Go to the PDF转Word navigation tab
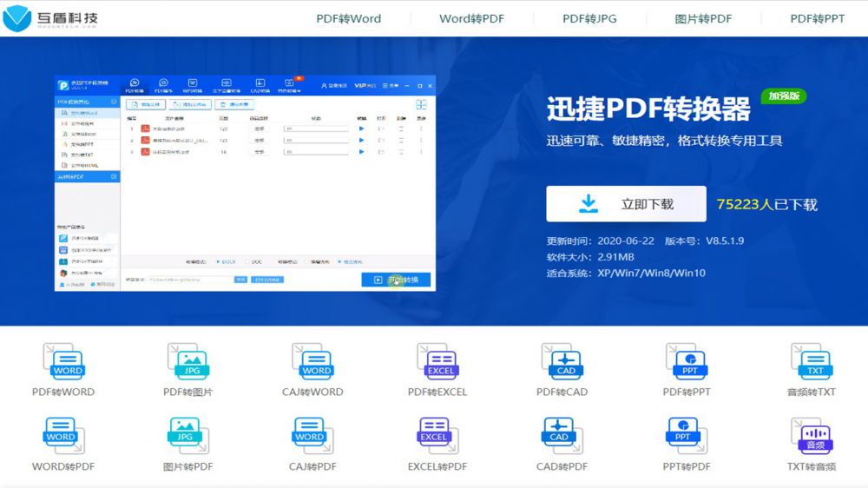This screenshot has height=488, width=868. point(348,18)
